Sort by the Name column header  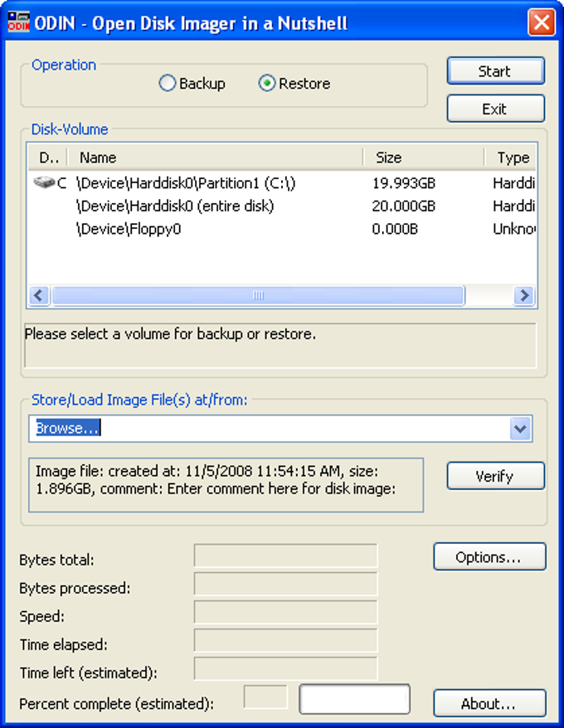tap(215, 158)
